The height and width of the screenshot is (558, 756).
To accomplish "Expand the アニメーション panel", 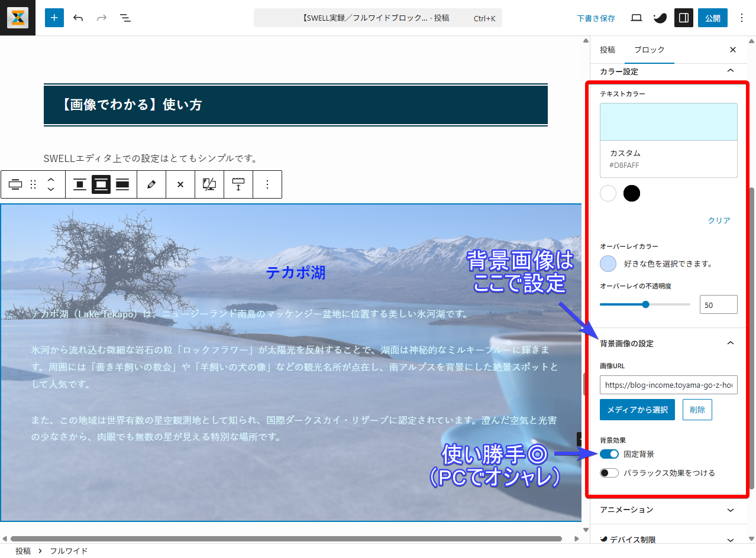I will tap(731, 510).
